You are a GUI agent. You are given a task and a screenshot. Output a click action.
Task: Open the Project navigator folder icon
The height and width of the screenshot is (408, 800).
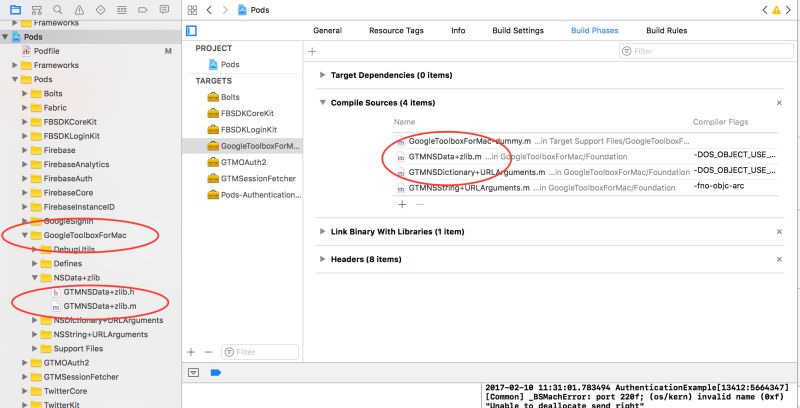[15, 10]
